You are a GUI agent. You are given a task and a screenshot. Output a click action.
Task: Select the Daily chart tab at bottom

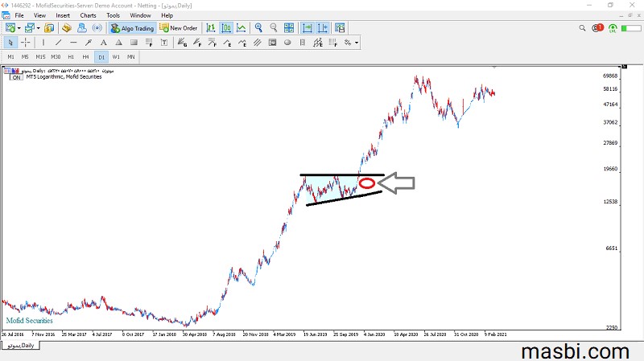[x=21, y=346]
